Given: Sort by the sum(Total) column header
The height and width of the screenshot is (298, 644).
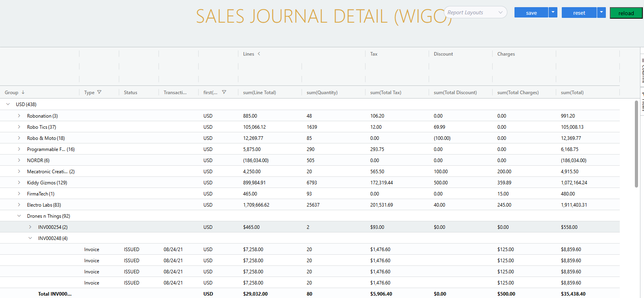Looking at the screenshot, I should coord(572,93).
